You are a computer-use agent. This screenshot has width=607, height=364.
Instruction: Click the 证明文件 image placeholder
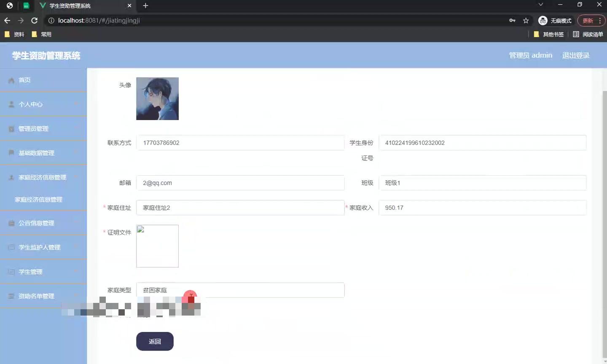click(x=157, y=246)
